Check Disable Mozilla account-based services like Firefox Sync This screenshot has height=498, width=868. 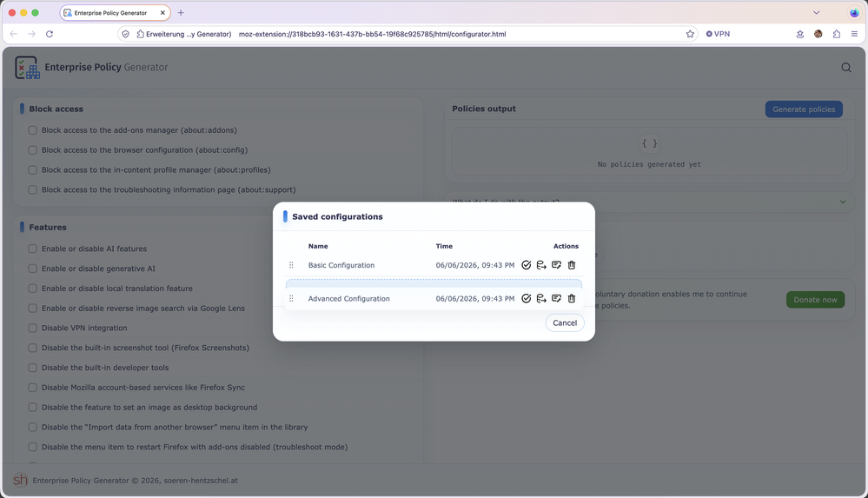33,388
